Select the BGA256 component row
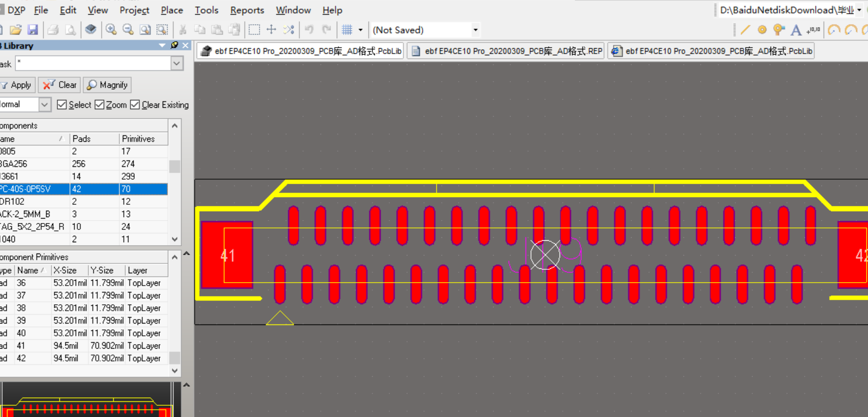 coord(84,164)
